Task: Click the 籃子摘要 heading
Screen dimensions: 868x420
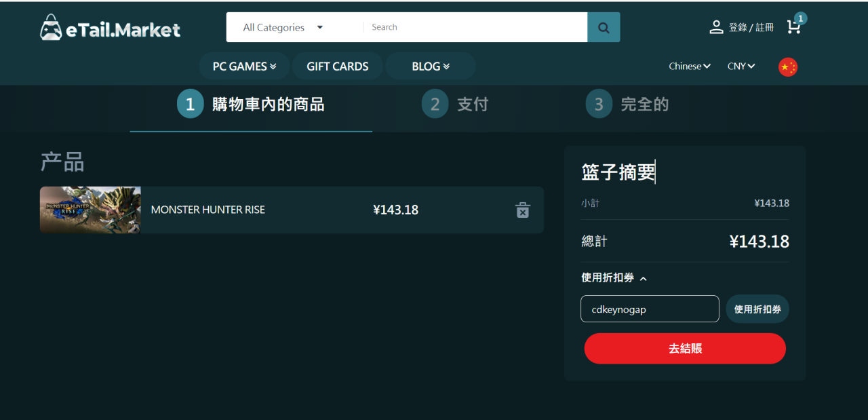Action: tap(618, 172)
